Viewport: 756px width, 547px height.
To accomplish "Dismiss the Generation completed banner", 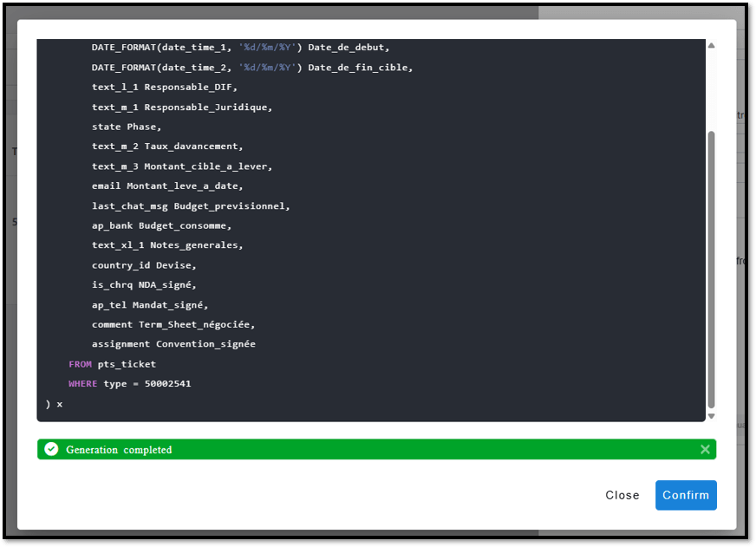I will [705, 449].
